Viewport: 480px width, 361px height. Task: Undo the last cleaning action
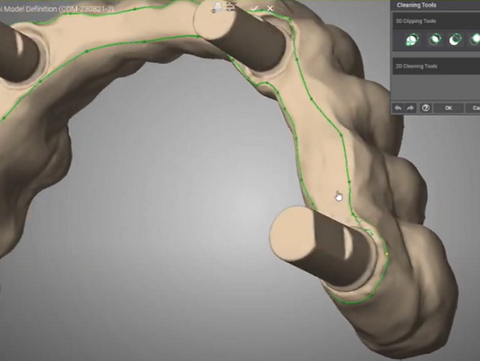(x=398, y=108)
